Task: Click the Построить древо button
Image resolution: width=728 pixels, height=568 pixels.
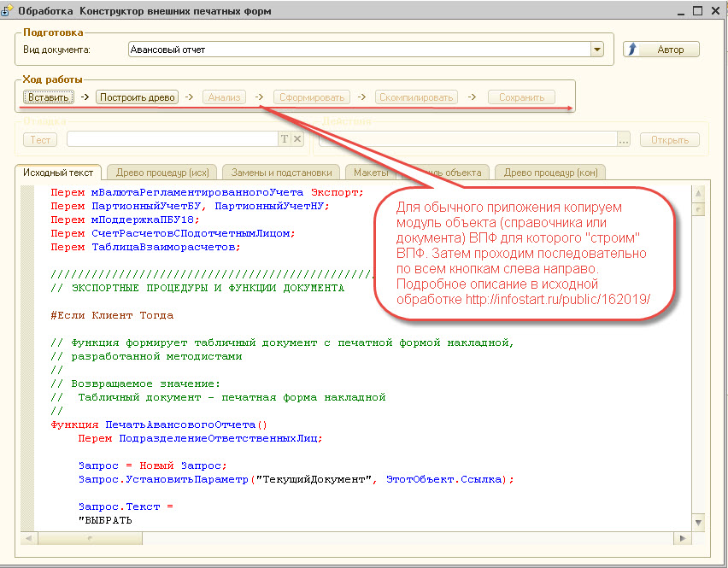Action: (137, 97)
